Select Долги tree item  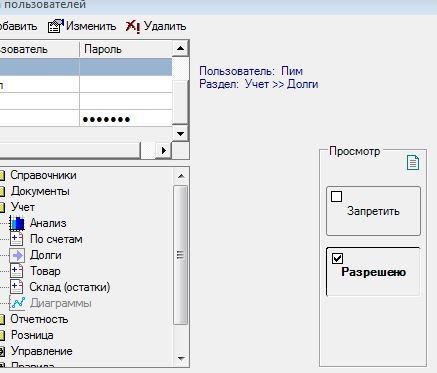(x=46, y=255)
